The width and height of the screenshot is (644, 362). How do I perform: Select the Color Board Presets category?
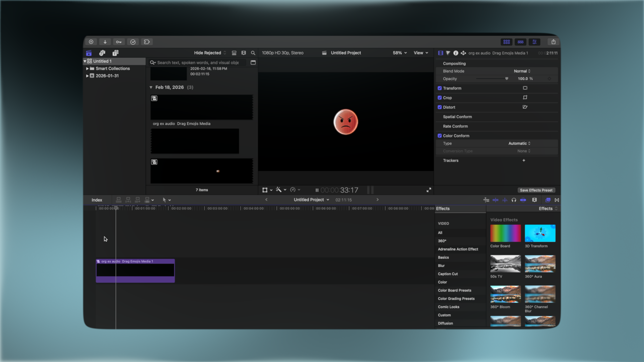(455, 290)
